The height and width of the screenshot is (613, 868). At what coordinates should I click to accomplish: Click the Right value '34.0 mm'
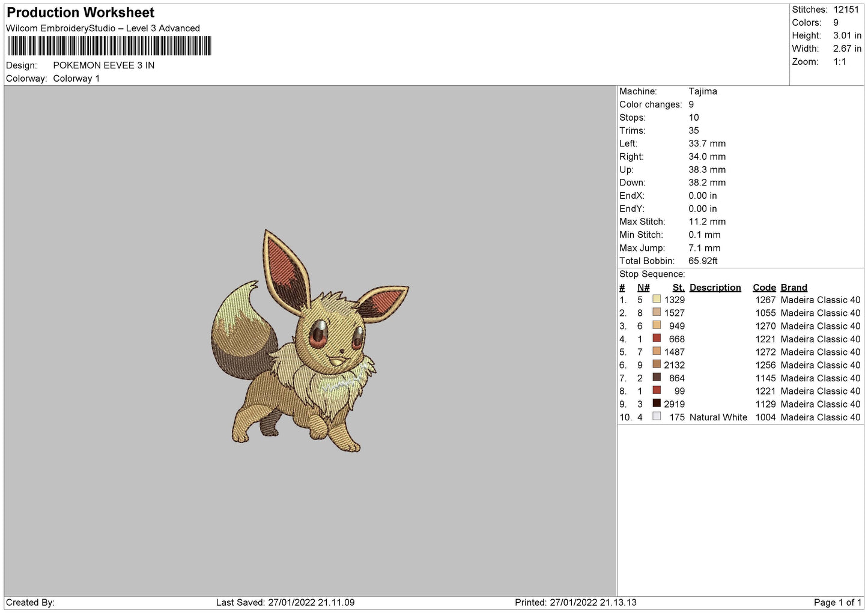click(707, 157)
